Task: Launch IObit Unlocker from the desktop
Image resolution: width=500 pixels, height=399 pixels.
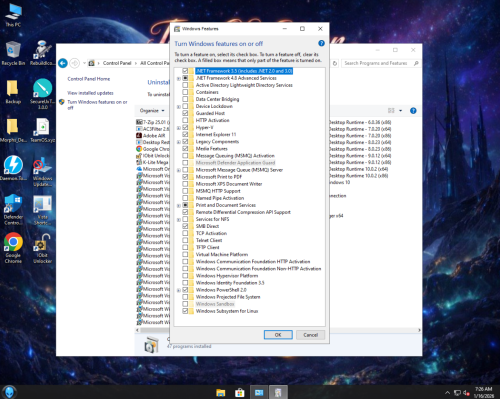Action: point(42,248)
